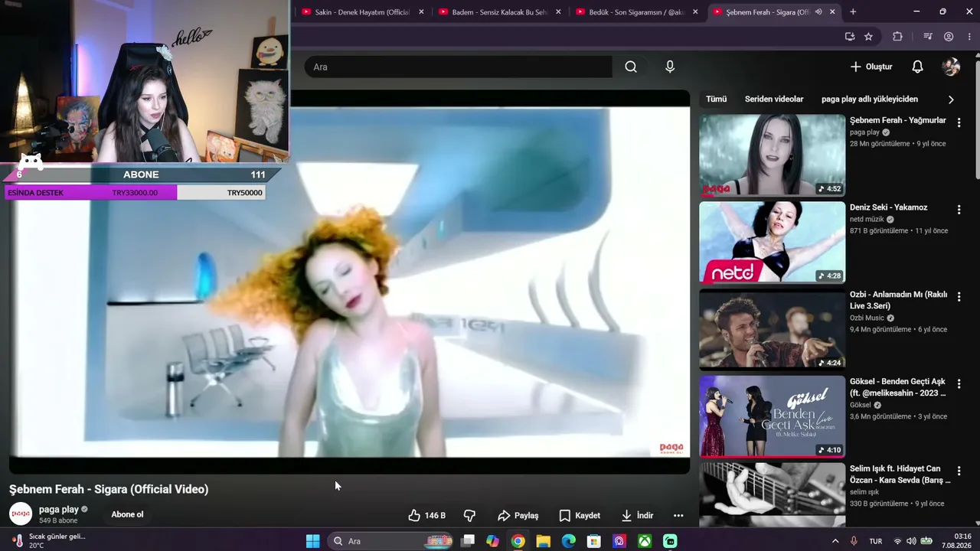Open the Deniz Seki - Yakamoz thumbnail
Screen dimensions: 980x551
772,242
